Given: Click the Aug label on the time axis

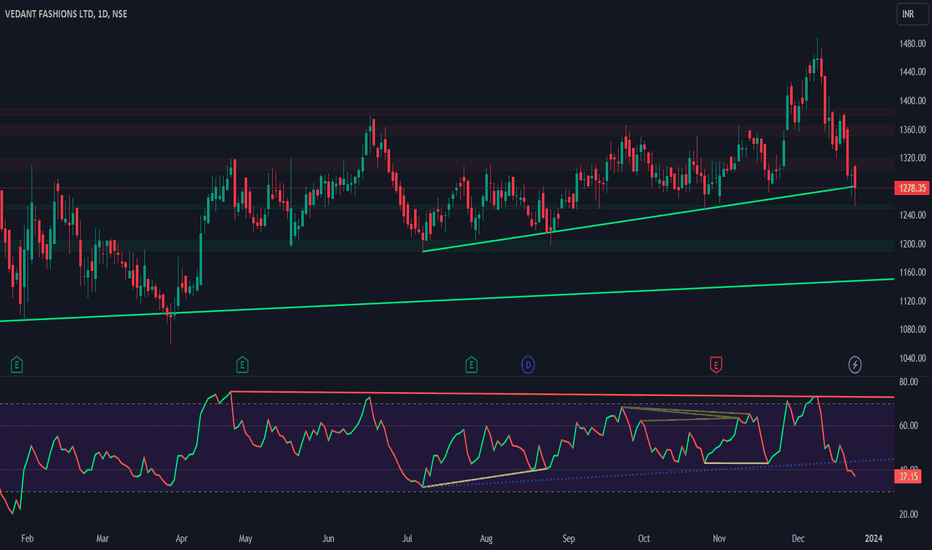Looking at the screenshot, I should click(x=486, y=539).
